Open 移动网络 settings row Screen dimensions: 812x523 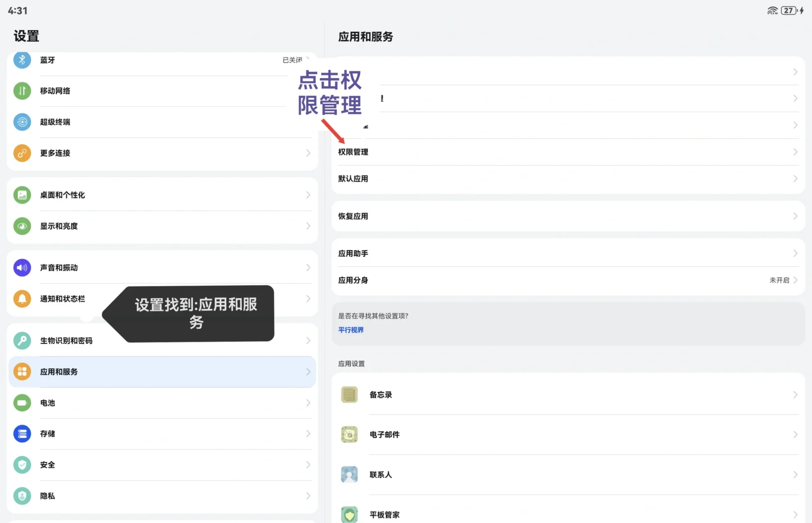pos(162,91)
